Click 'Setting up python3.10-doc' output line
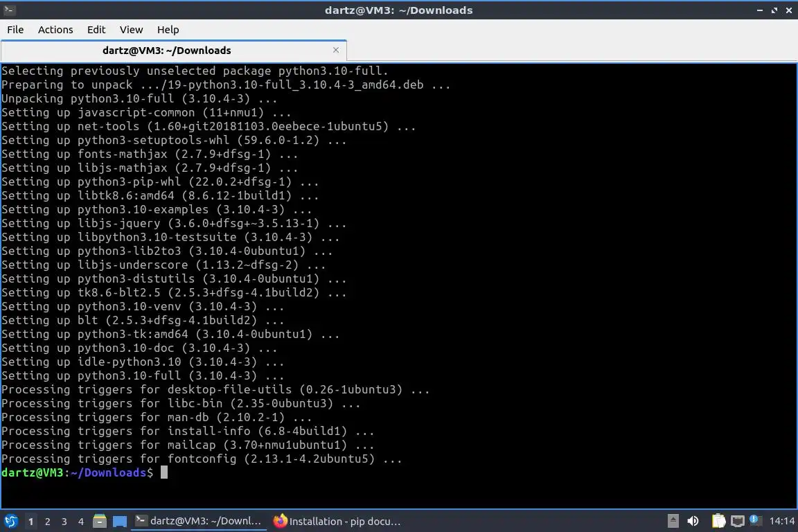 [139, 348]
